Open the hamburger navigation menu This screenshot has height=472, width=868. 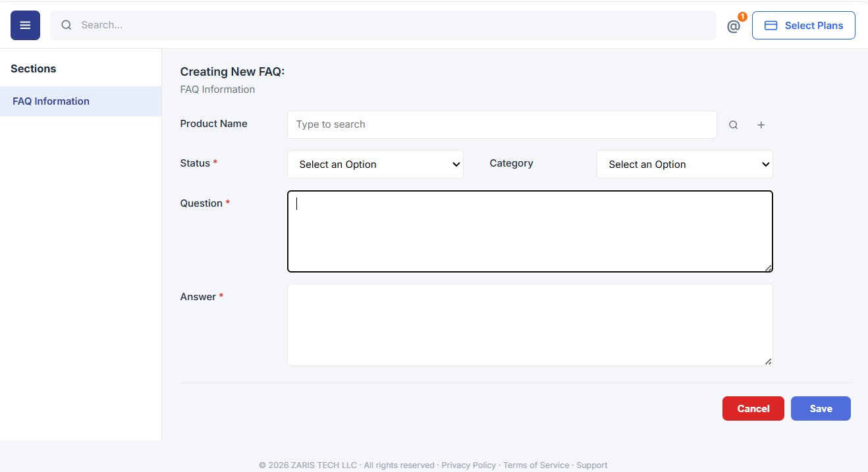point(25,25)
